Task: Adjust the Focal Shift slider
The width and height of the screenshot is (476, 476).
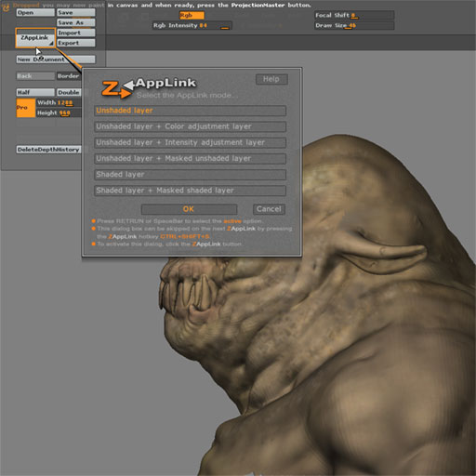Action: (x=354, y=15)
